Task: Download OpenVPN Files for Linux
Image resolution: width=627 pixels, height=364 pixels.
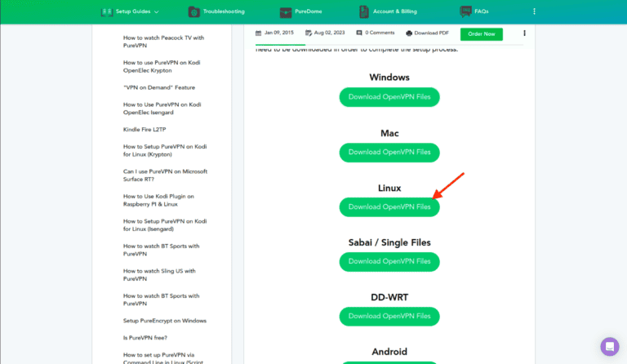Action: pos(389,207)
